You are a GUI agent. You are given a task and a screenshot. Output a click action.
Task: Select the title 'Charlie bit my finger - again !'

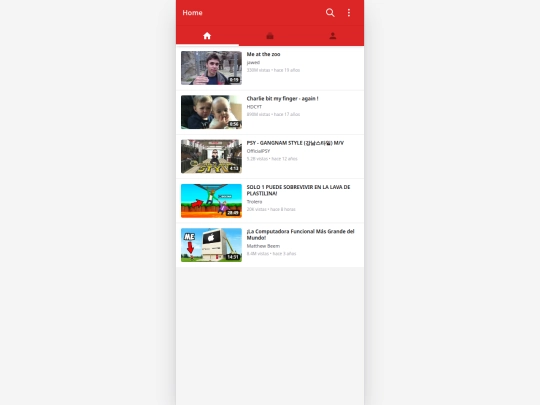coord(282,98)
